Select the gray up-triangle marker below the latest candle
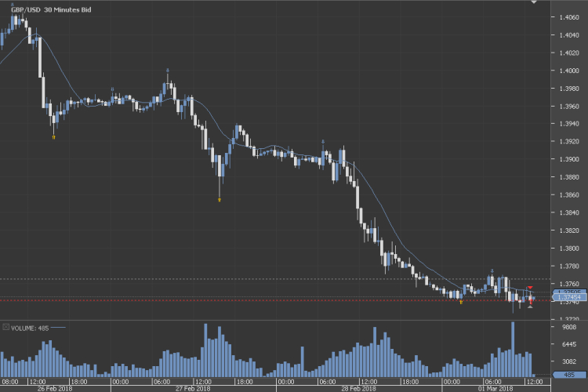Screen dimensions: 588x392 (530, 307)
